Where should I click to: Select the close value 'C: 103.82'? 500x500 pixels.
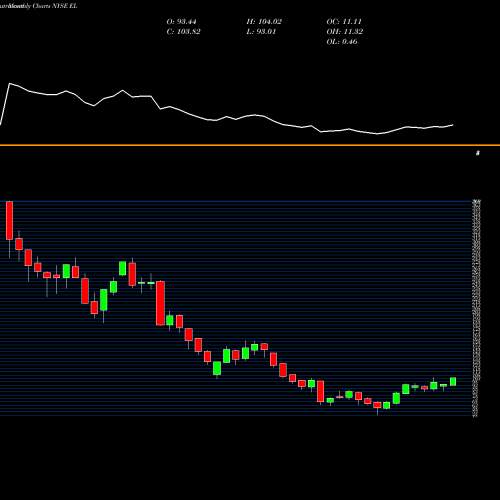point(183,32)
